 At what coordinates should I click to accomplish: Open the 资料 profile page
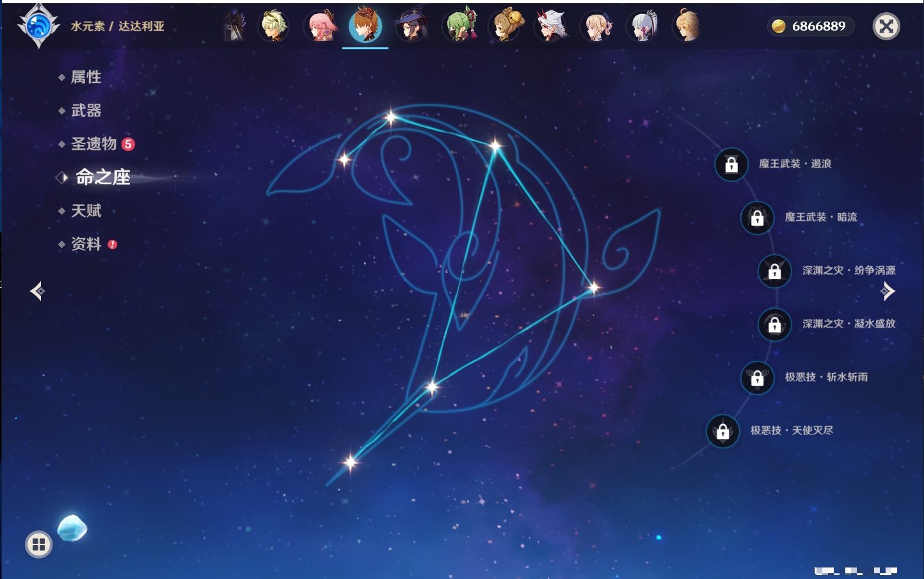tap(86, 244)
